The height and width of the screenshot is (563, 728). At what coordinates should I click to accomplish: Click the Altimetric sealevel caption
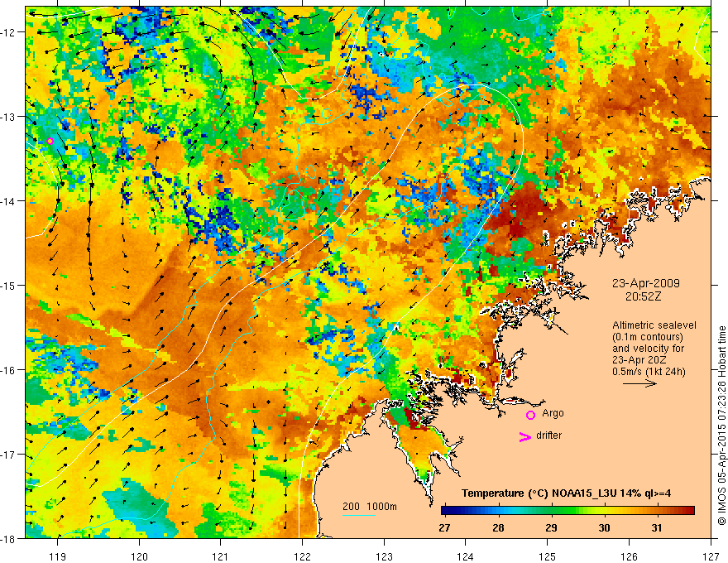point(654,325)
